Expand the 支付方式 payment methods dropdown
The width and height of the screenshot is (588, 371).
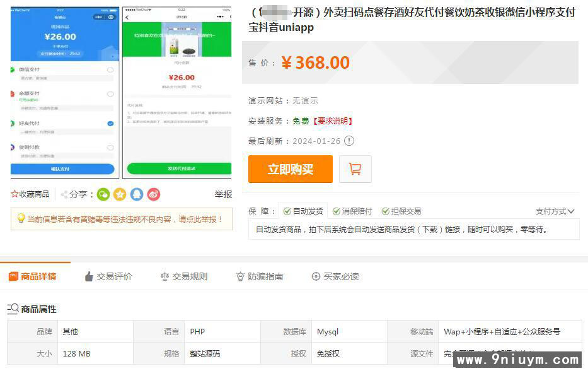(x=555, y=211)
